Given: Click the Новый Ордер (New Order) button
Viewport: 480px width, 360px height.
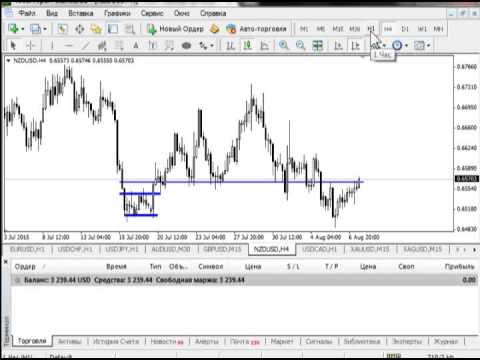Looking at the screenshot, I should pos(175,29).
